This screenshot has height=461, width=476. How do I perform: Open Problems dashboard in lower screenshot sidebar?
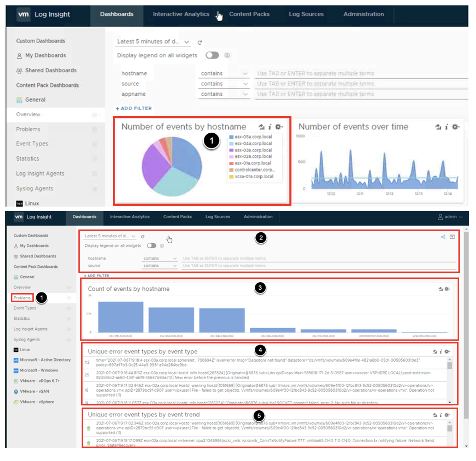pos(22,298)
